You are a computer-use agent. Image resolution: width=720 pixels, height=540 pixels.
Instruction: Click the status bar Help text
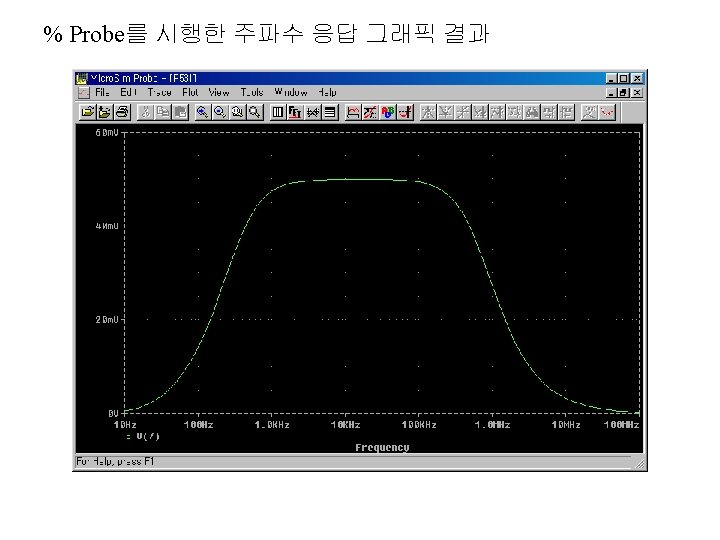(x=115, y=461)
